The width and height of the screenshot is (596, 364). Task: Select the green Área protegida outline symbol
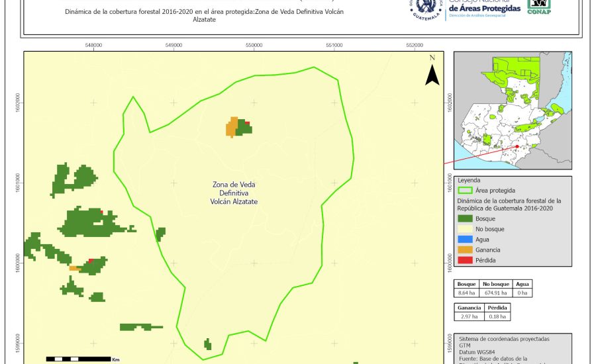(465, 189)
